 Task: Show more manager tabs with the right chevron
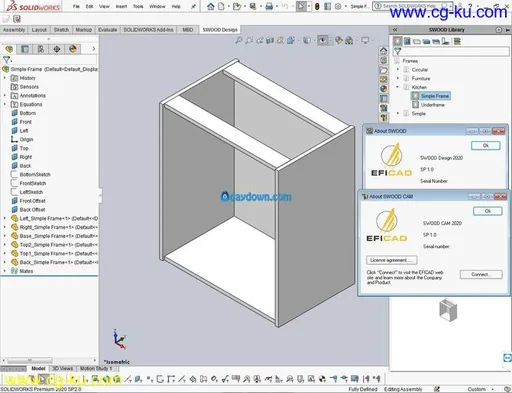click(x=94, y=49)
